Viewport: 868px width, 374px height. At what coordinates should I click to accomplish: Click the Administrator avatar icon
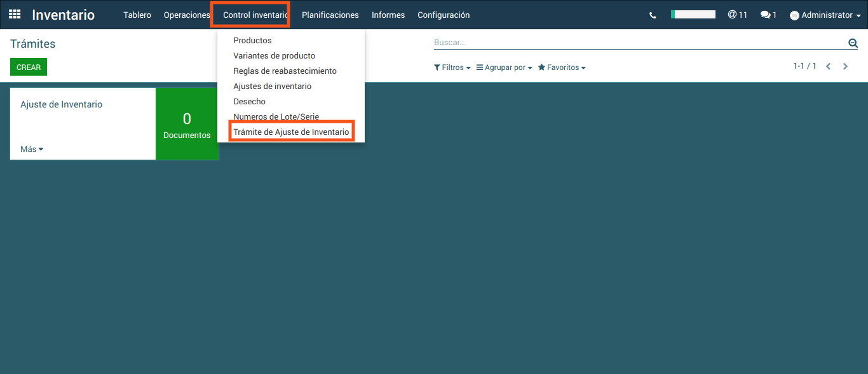(x=794, y=15)
